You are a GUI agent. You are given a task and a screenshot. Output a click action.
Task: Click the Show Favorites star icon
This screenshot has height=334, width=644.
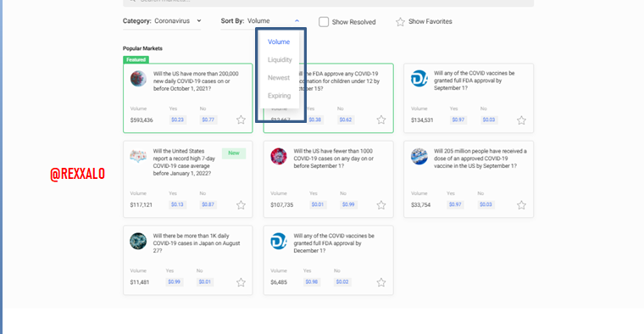[400, 22]
